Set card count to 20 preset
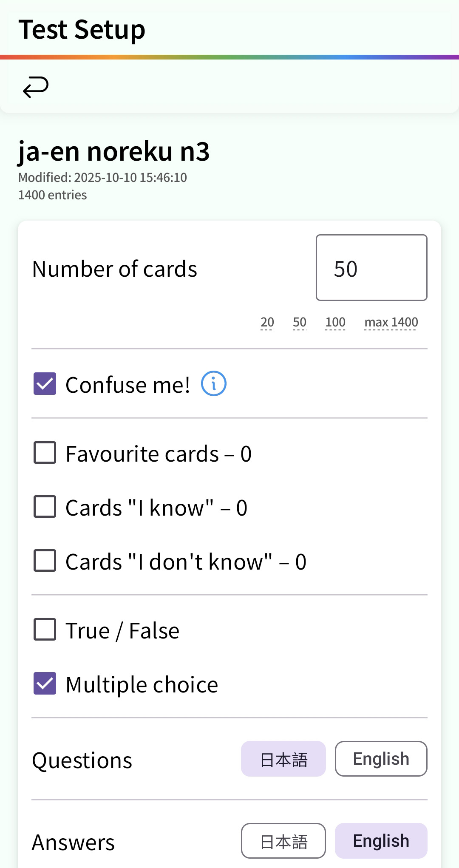 pyautogui.click(x=267, y=322)
